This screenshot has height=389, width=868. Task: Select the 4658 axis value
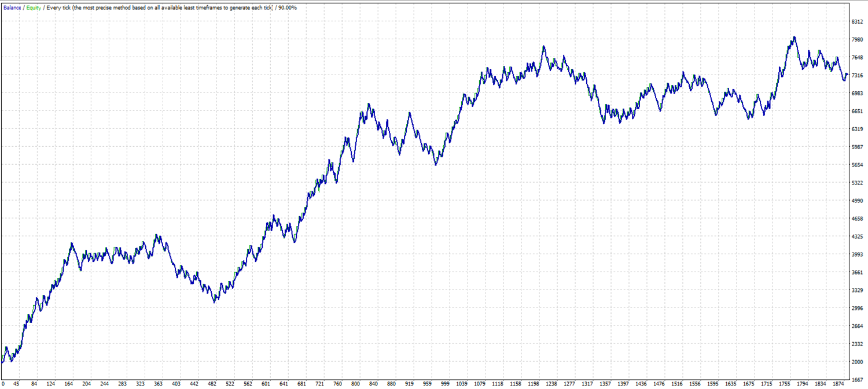click(x=858, y=219)
